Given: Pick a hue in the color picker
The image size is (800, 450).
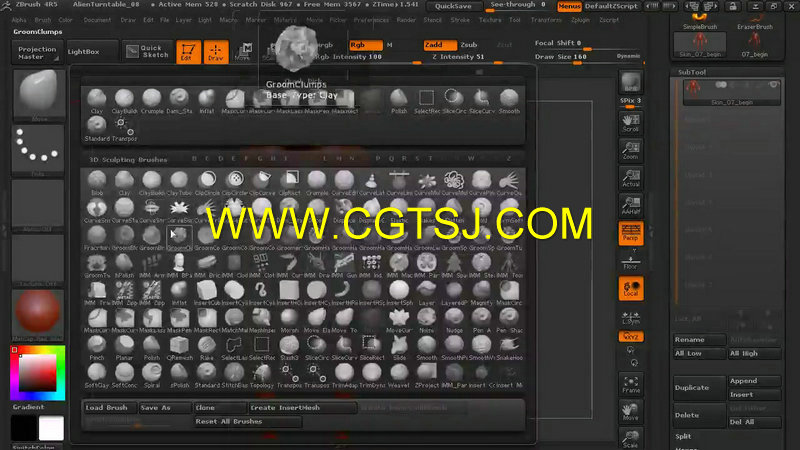Looking at the screenshot, I should point(38,373).
